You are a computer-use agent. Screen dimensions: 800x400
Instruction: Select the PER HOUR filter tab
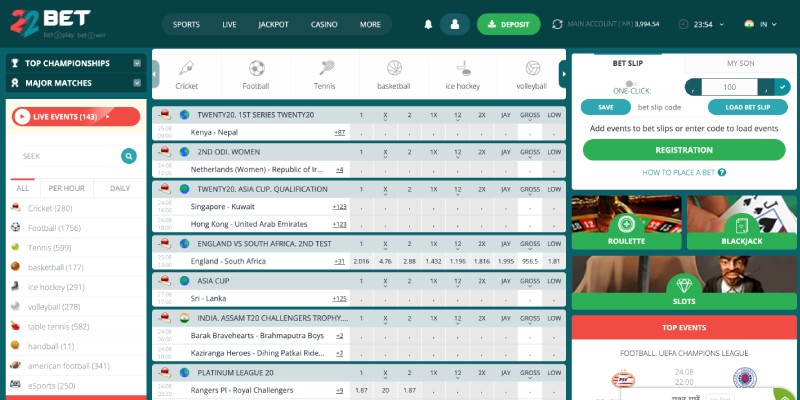point(67,188)
